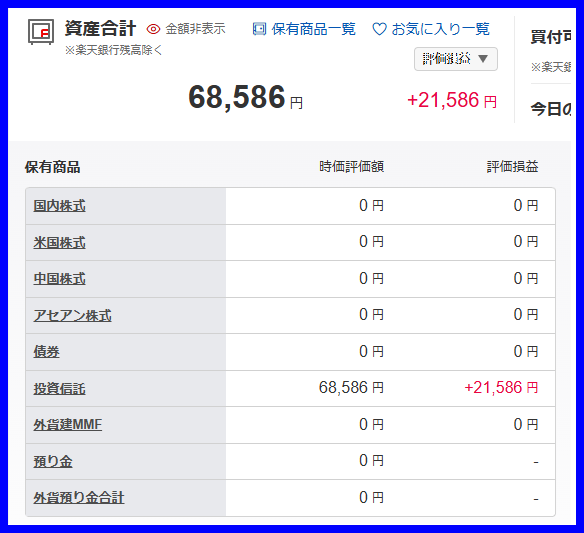Screen dimensions: 584x533
Task: Open the 中国株式 holdings link
Action: pyautogui.click(x=60, y=279)
